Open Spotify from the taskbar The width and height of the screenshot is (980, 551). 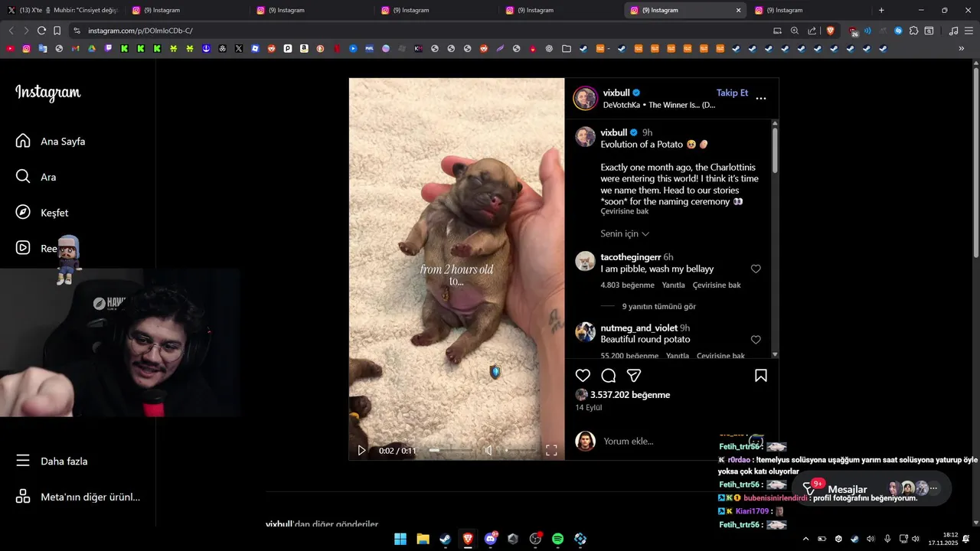557,539
